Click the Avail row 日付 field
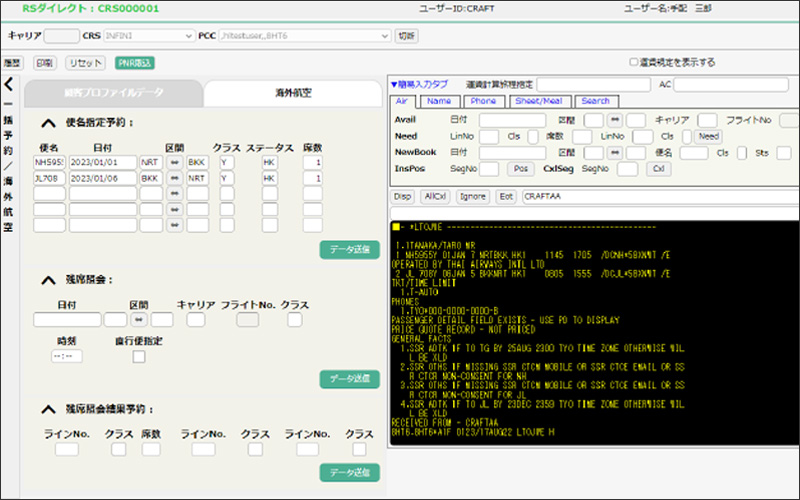Image resolution: width=800 pixels, height=500 pixels. click(512, 120)
